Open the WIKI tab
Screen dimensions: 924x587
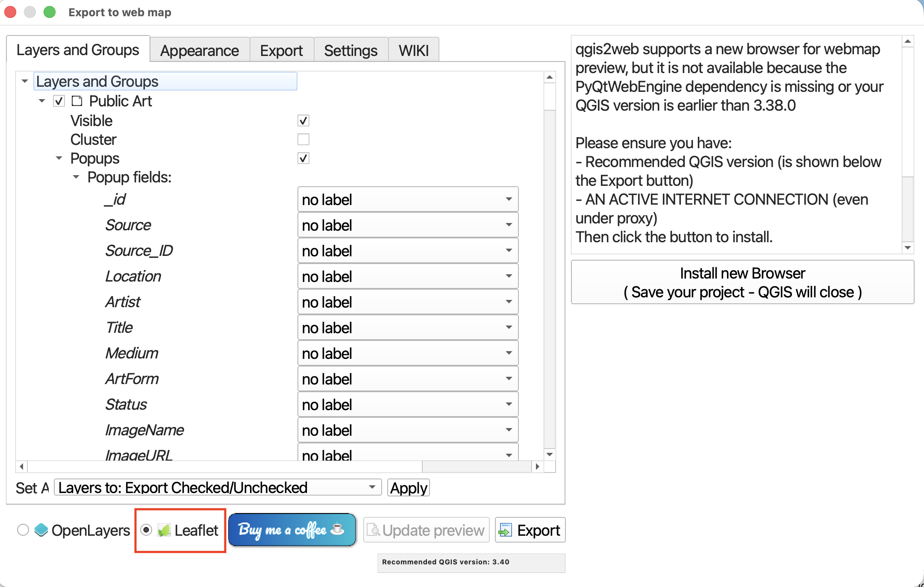tap(413, 50)
